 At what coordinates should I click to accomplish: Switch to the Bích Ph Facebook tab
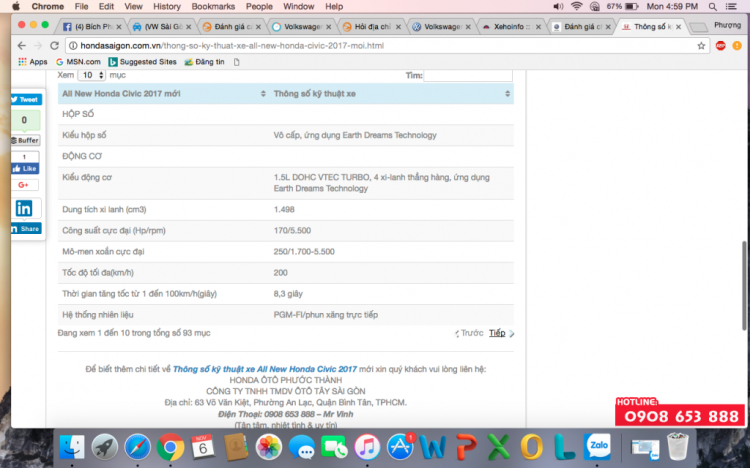(x=92, y=27)
